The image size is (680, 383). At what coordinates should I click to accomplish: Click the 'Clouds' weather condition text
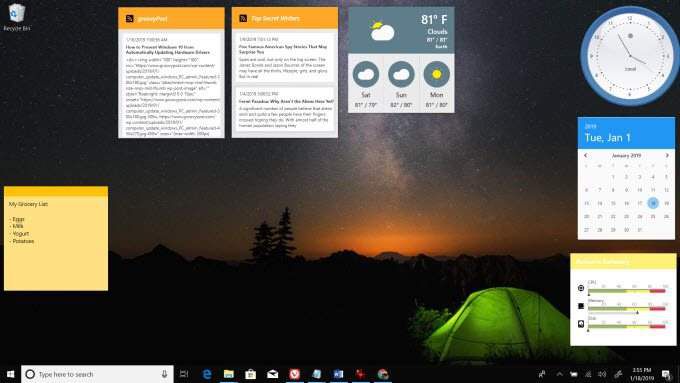pyautogui.click(x=437, y=32)
